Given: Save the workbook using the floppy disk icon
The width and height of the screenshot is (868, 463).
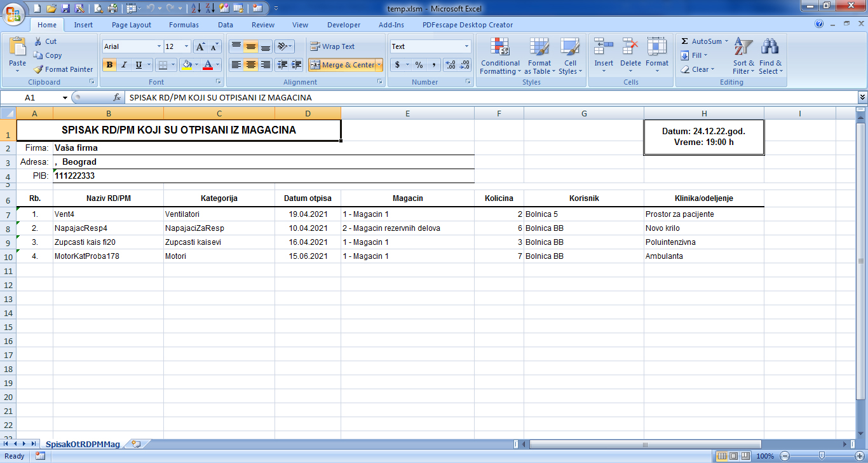Looking at the screenshot, I should [x=65, y=8].
